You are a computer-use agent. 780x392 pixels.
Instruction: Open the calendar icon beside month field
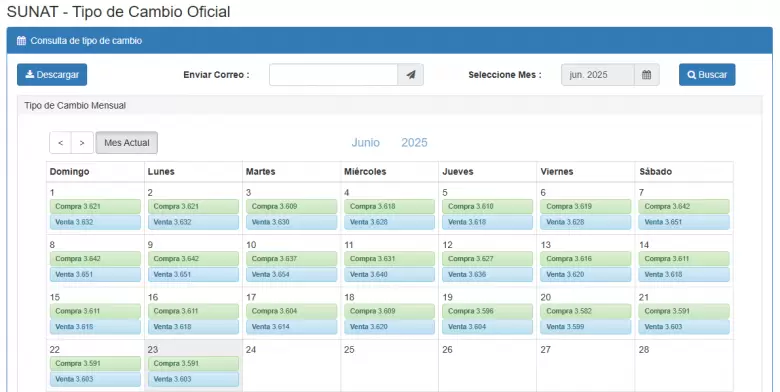tap(646, 75)
